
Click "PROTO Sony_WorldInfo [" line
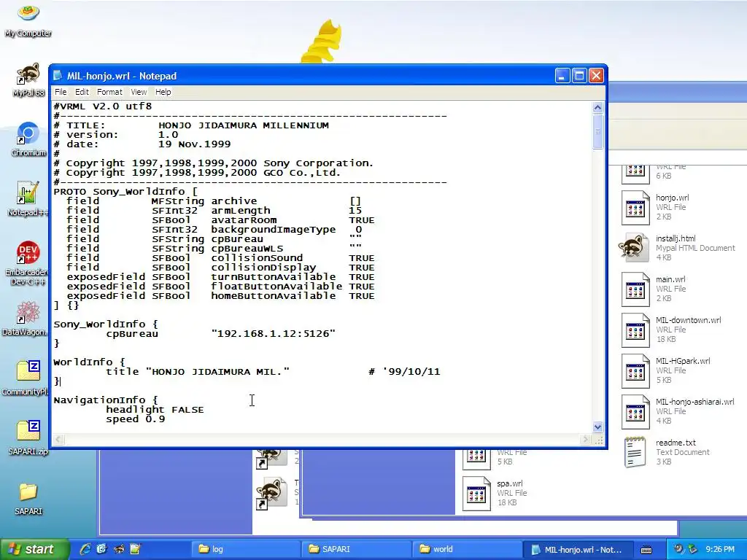pyautogui.click(x=125, y=192)
